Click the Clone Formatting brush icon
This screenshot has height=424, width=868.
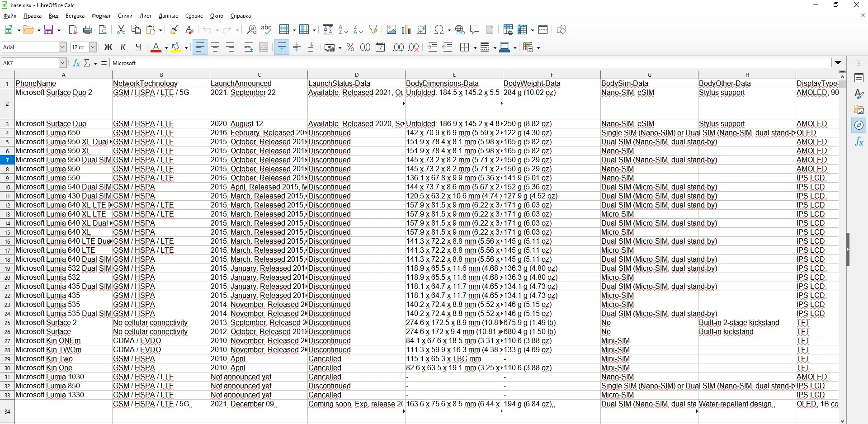tap(174, 30)
